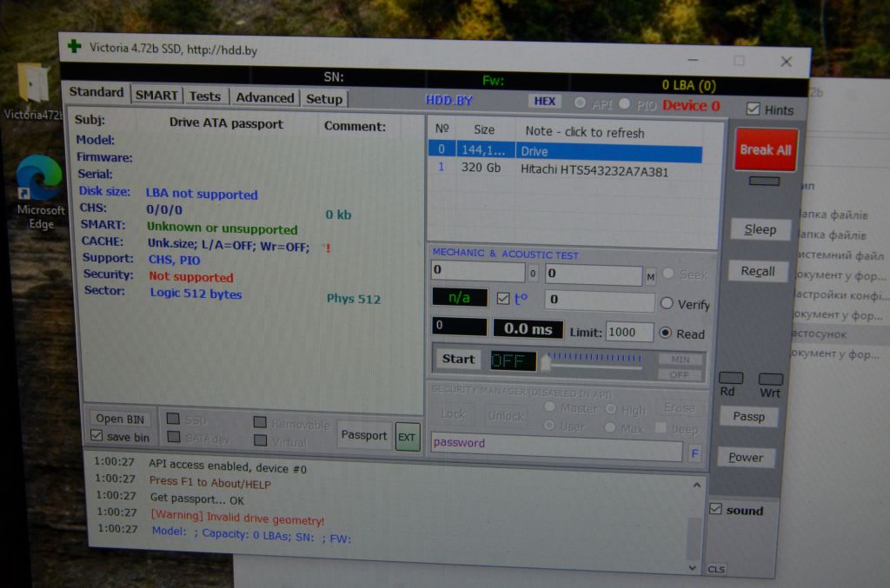Click the F button beside password field
The image size is (890, 588).
[694, 453]
